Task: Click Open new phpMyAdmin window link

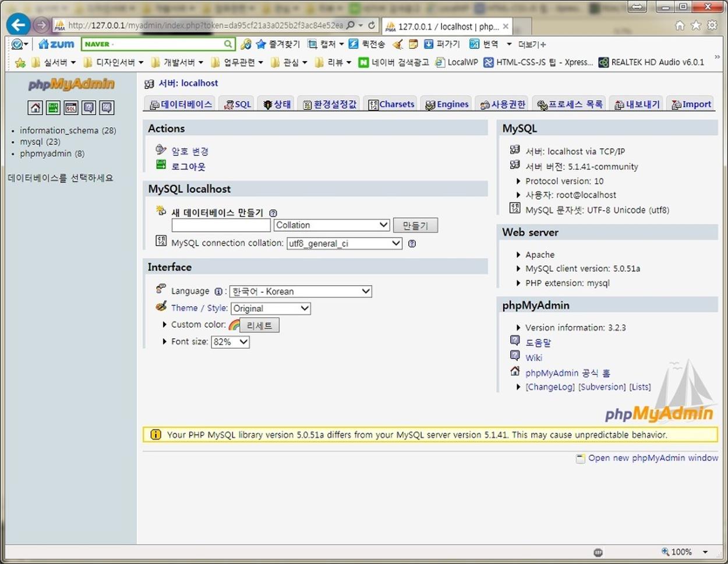Action: [x=653, y=458]
